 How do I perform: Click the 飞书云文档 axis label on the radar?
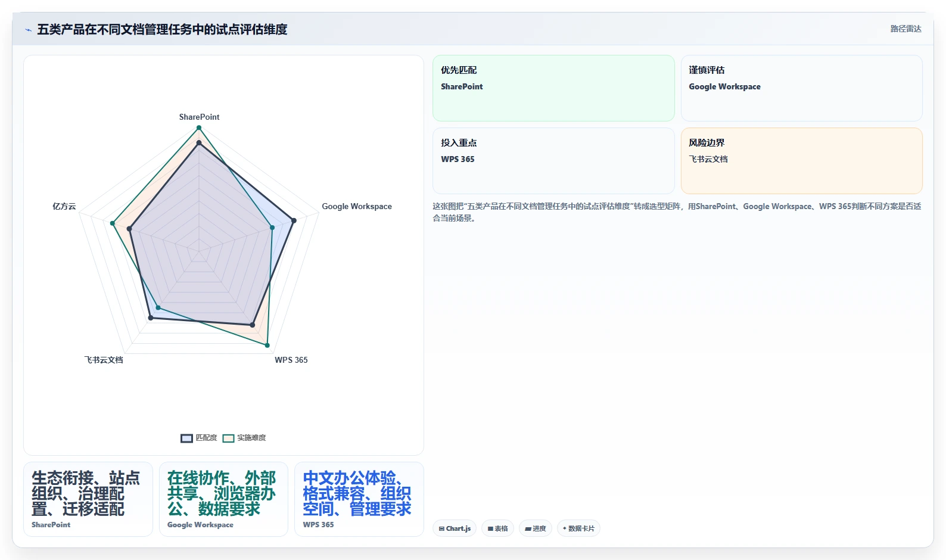tap(104, 360)
